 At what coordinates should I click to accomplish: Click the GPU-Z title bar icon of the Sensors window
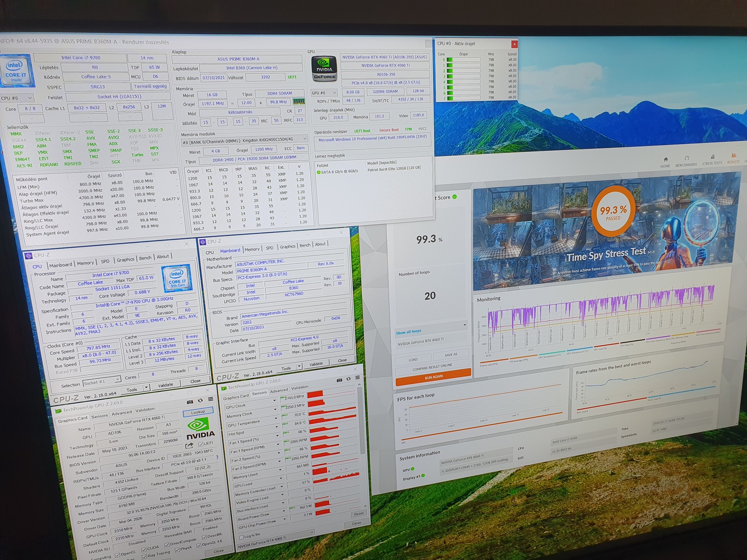click(x=224, y=388)
